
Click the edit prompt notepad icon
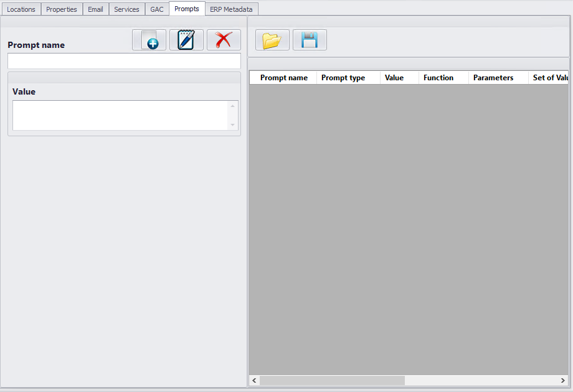pyautogui.click(x=186, y=40)
